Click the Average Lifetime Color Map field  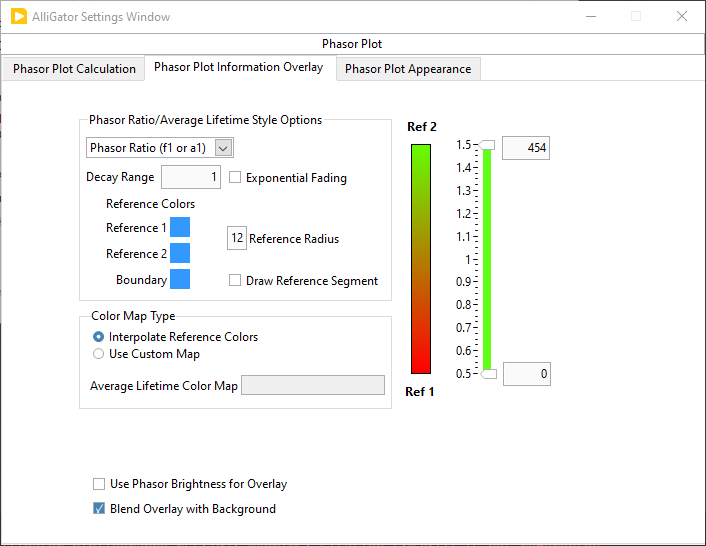pyautogui.click(x=313, y=385)
